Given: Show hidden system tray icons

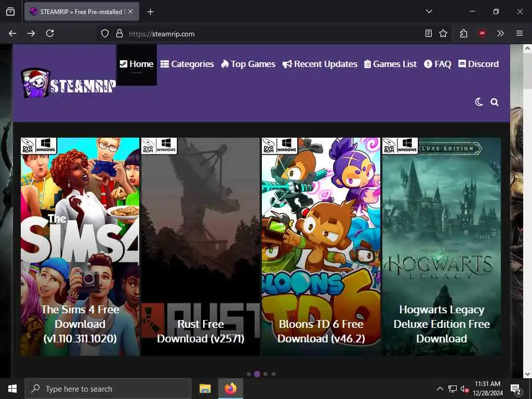Looking at the screenshot, I should point(440,389).
